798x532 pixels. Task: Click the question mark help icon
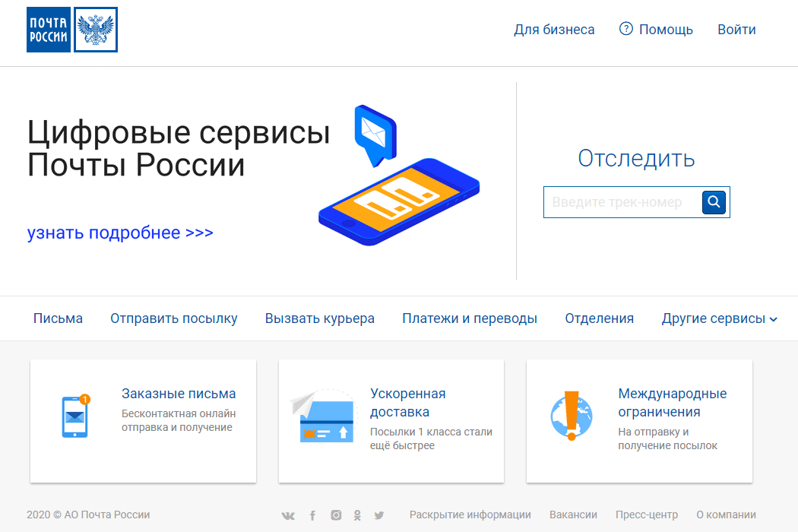[626, 29]
